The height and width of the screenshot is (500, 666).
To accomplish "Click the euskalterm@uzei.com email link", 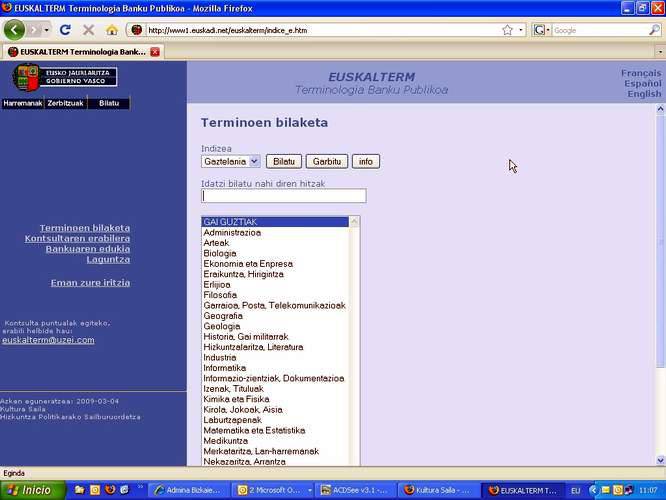I will click(x=48, y=340).
